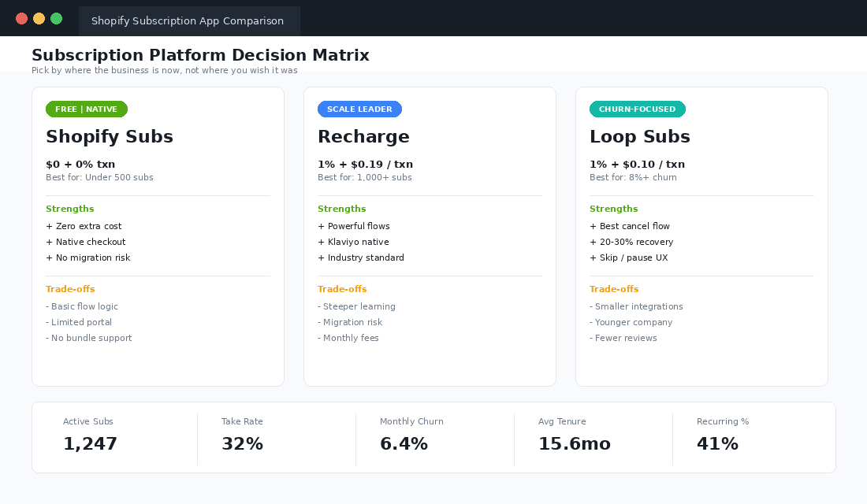Screen dimensions: 867x504
Task: Click '+ Klaviyo native' item
Action: pos(353,242)
